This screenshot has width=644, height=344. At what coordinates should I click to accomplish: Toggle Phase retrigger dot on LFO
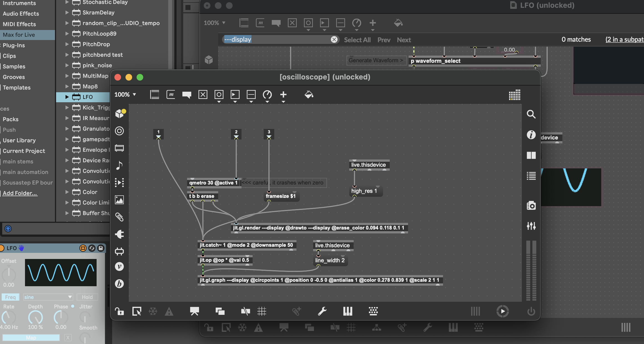click(73, 306)
